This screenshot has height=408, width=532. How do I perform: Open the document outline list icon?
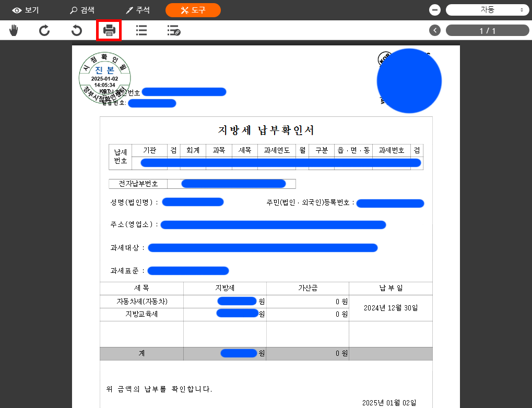(x=140, y=30)
